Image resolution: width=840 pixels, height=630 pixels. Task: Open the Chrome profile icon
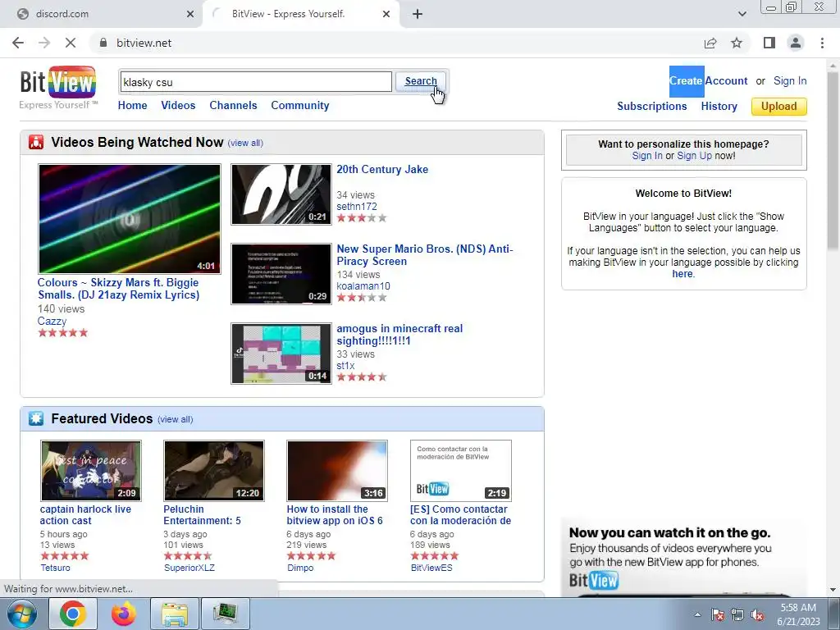(796, 43)
